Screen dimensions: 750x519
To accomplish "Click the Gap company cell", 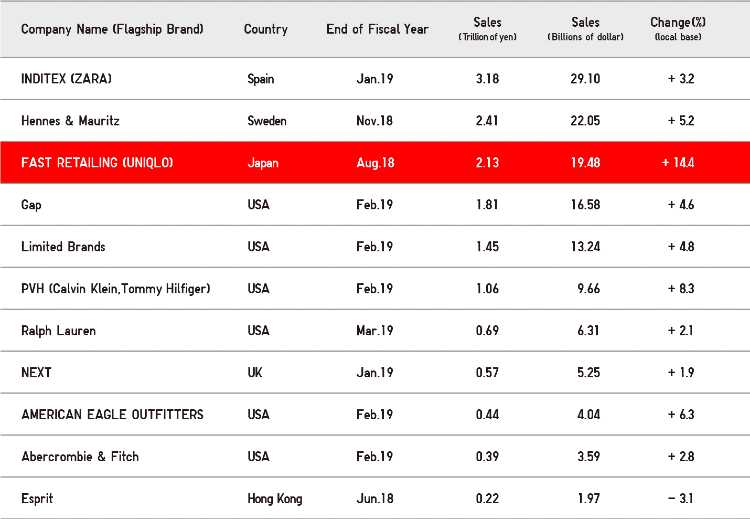I will pyautogui.click(x=31, y=205).
